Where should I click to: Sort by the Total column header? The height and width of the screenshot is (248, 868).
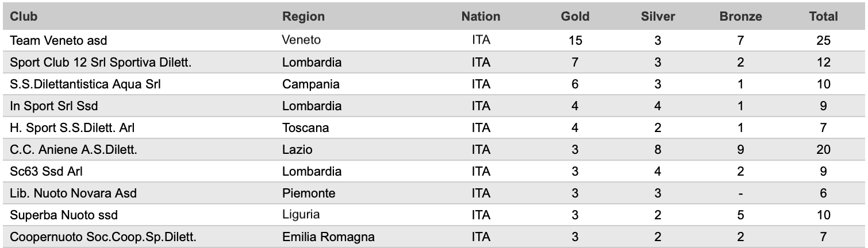pyautogui.click(x=823, y=17)
